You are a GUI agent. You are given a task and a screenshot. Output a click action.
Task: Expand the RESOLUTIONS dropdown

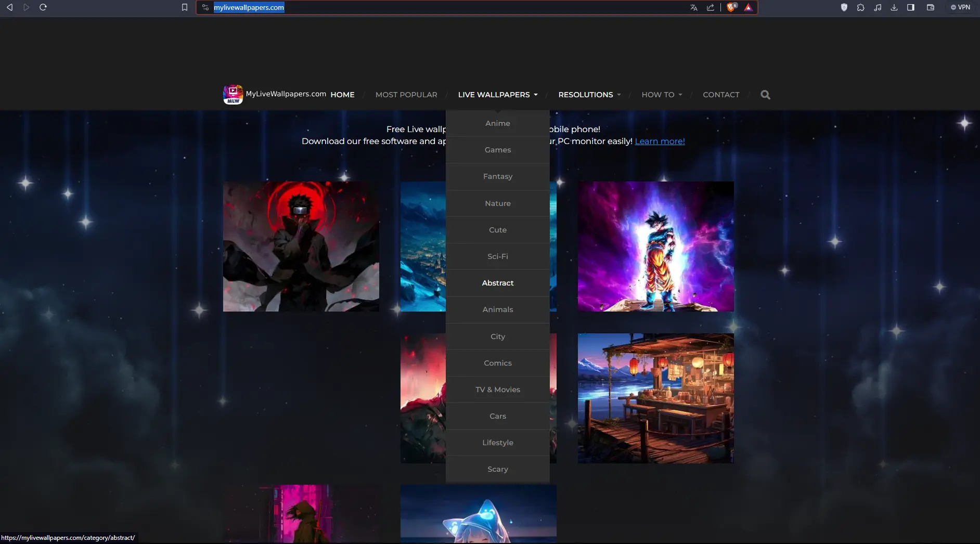click(x=589, y=95)
